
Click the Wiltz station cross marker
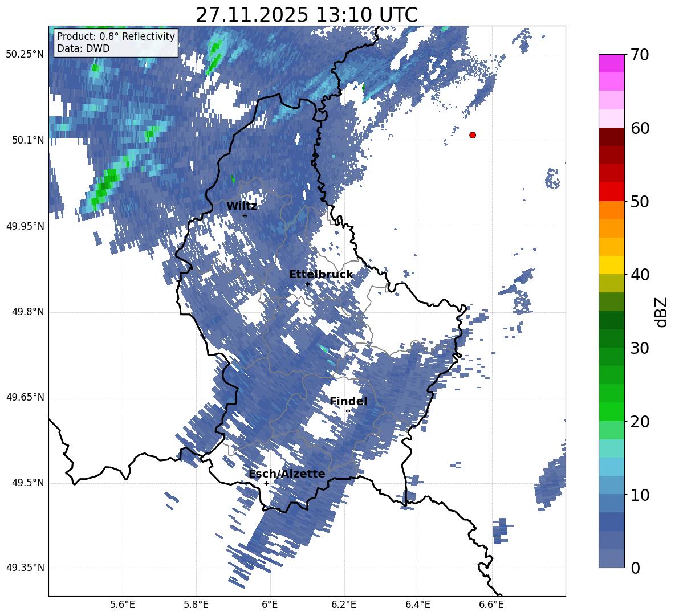pyautogui.click(x=245, y=215)
